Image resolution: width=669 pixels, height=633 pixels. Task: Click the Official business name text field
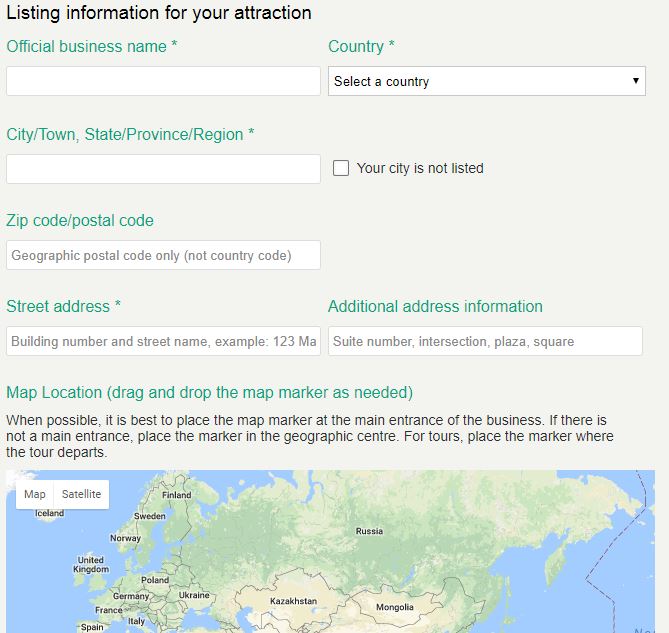pos(163,81)
